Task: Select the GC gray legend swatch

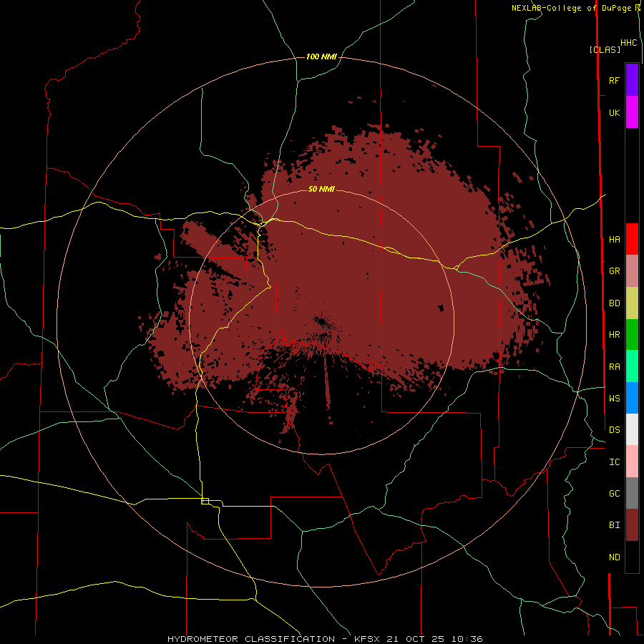Action: click(x=632, y=493)
